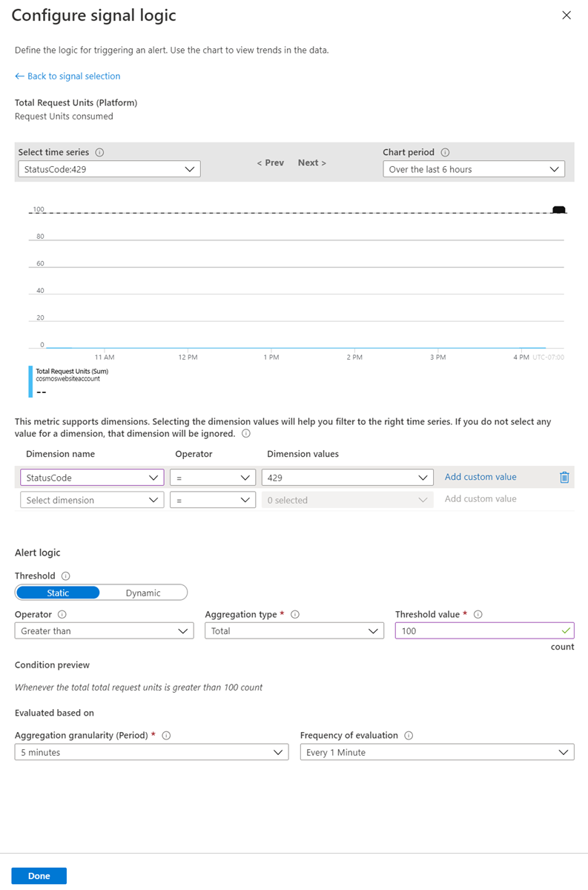Expand the Total aggregation type dropdown
This screenshot has height=890, width=588.
(294, 630)
